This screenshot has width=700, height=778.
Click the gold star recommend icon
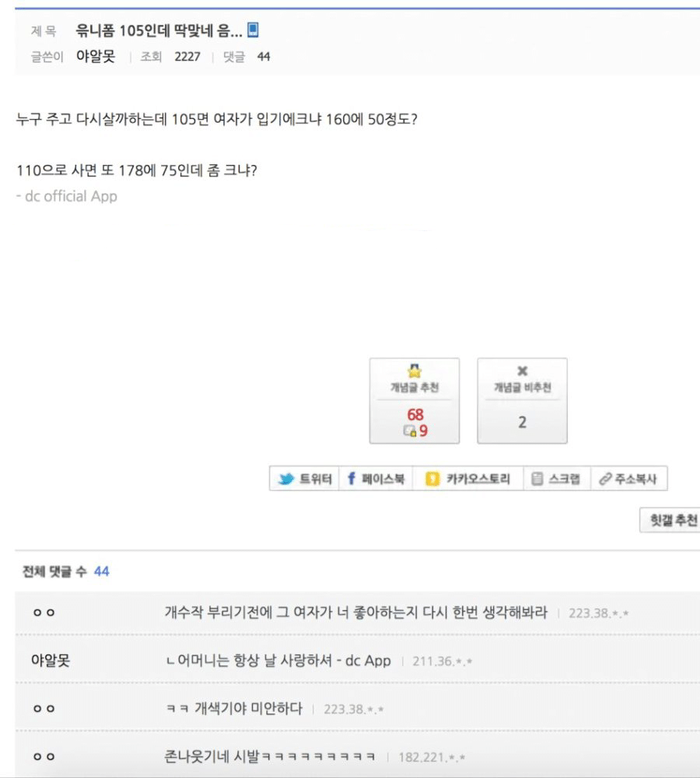pos(415,370)
